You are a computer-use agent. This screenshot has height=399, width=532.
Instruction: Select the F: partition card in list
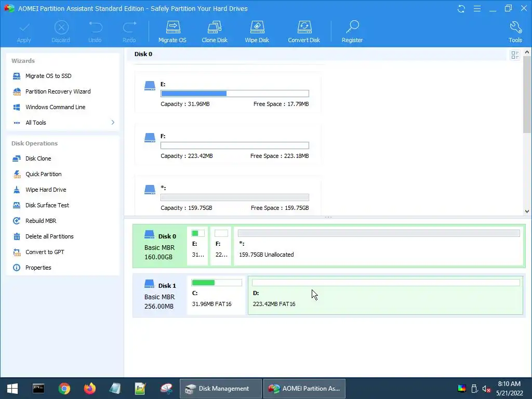(228, 144)
